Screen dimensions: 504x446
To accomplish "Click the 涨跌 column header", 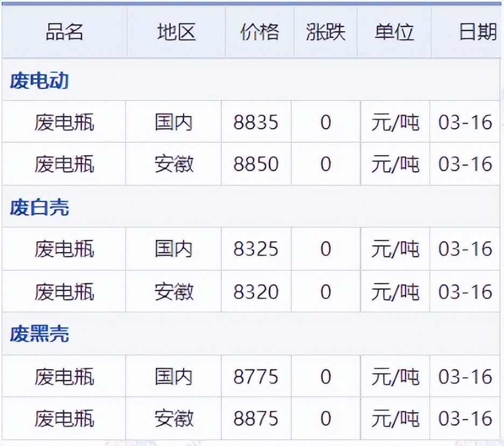I will 325,32.
